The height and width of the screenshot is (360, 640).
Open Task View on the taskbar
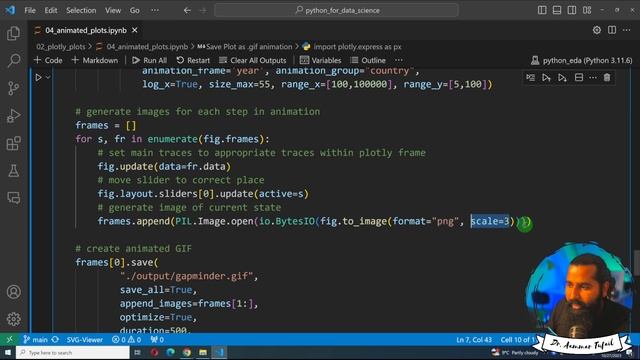point(138,352)
